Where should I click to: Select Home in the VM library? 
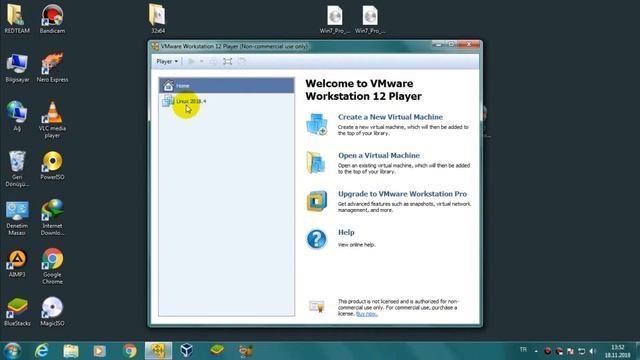coord(227,86)
